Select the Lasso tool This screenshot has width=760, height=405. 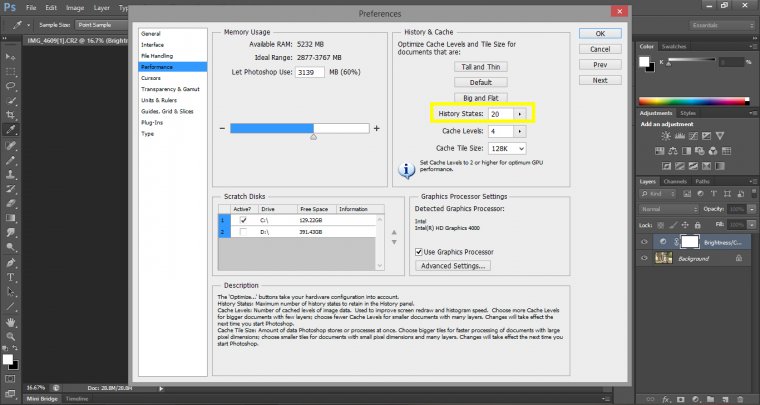(x=11, y=86)
